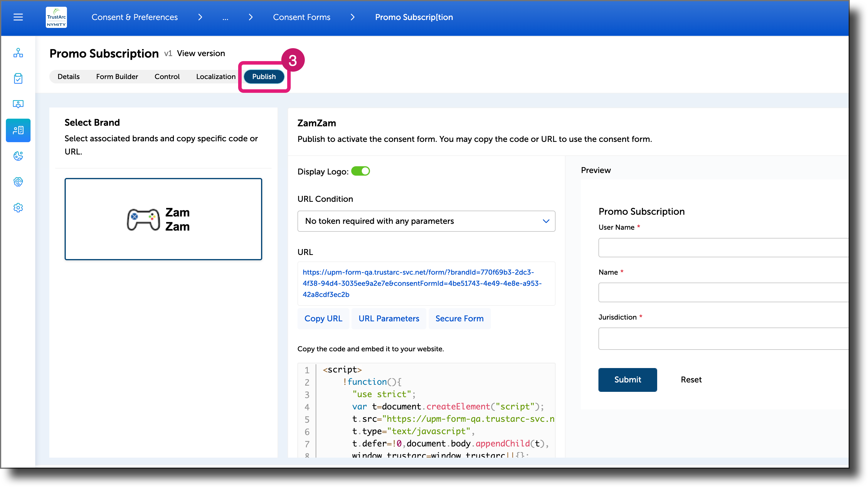
Task: Go to Consent & Preferences breadcrumb
Action: click(x=134, y=17)
